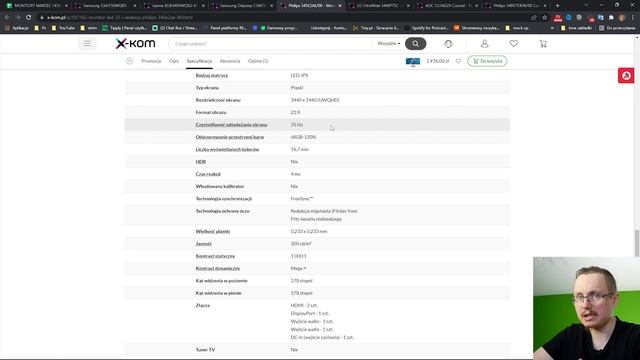Open the Chrome three-dot menu
The width and height of the screenshot is (640, 360).
633,18
